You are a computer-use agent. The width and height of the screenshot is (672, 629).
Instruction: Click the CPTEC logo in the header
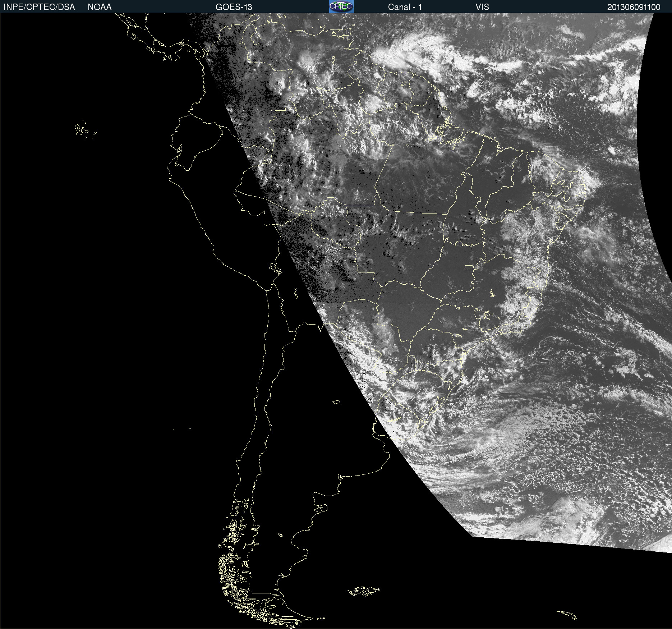click(341, 6)
